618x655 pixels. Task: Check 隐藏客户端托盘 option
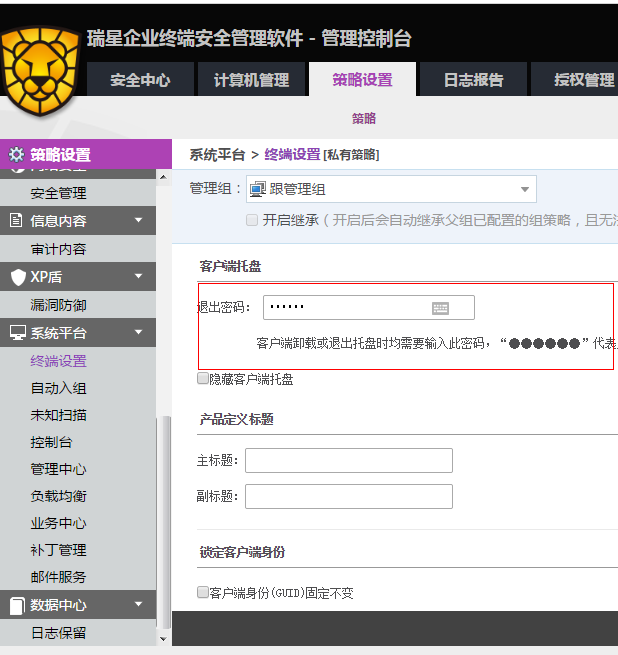point(203,378)
